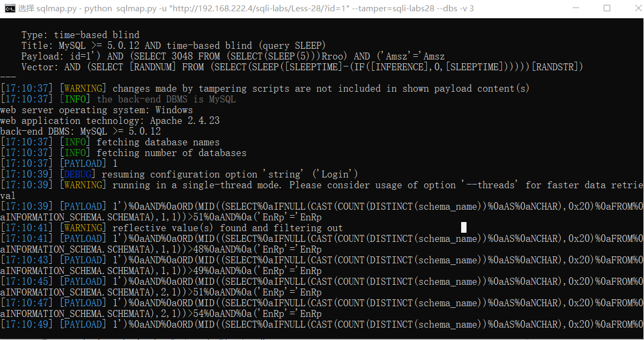Click the WARNING line about tampering scripts

pos(265,88)
